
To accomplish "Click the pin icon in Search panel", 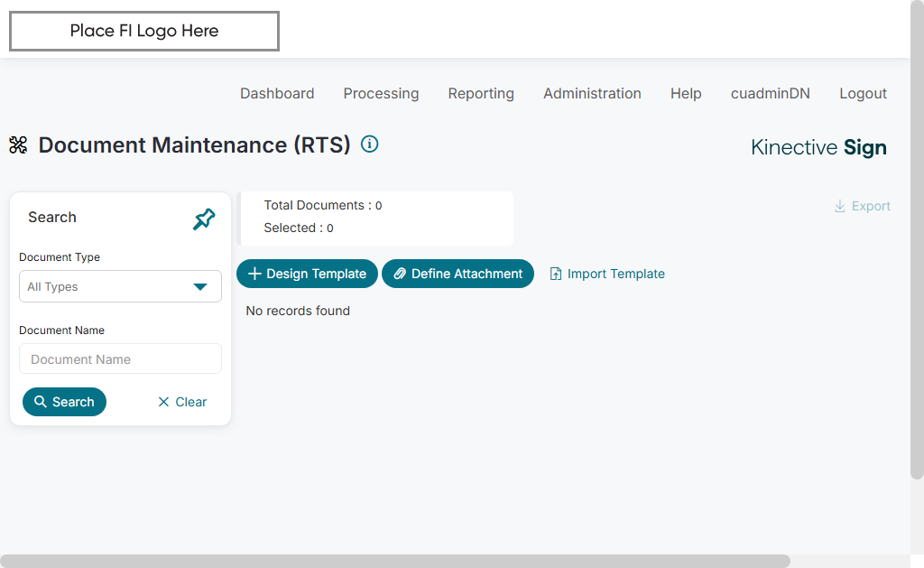I will point(204,219).
